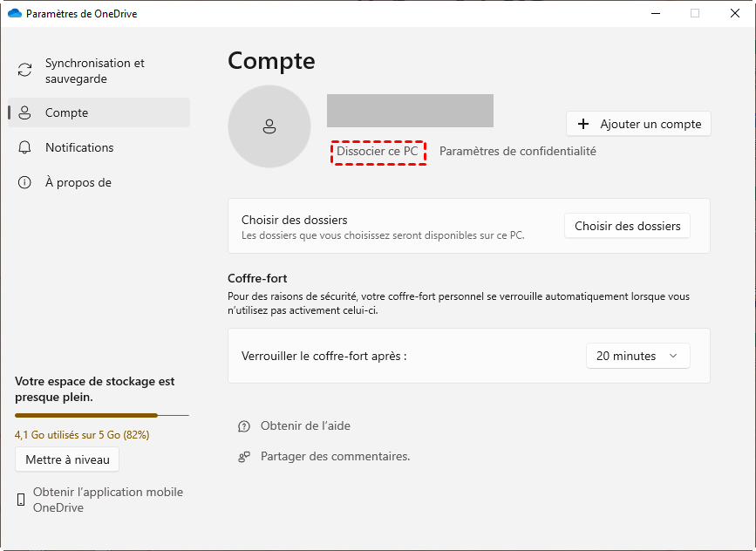Image resolution: width=756 pixels, height=551 pixels.
Task: Open Paramètres de confidentialité link
Action: coord(517,152)
